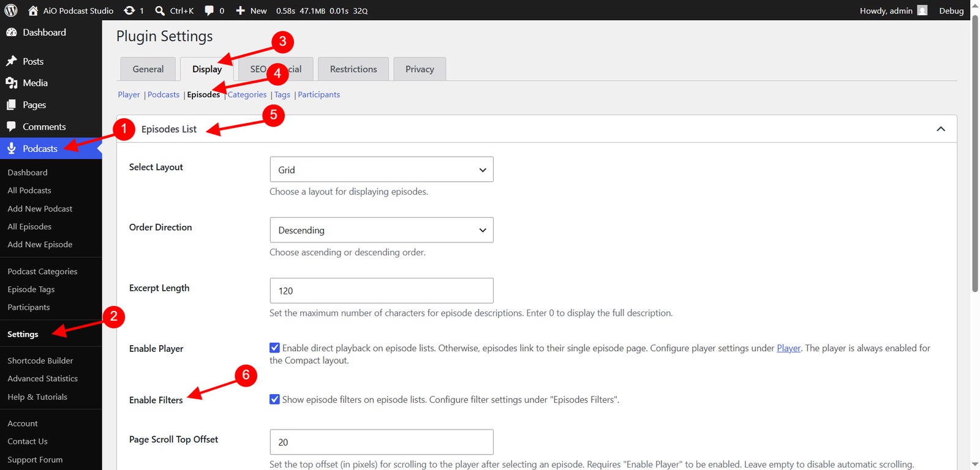Open the Order Direction dropdown
The height and width of the screenshot is (470, 980).
[x=382, y=230]
